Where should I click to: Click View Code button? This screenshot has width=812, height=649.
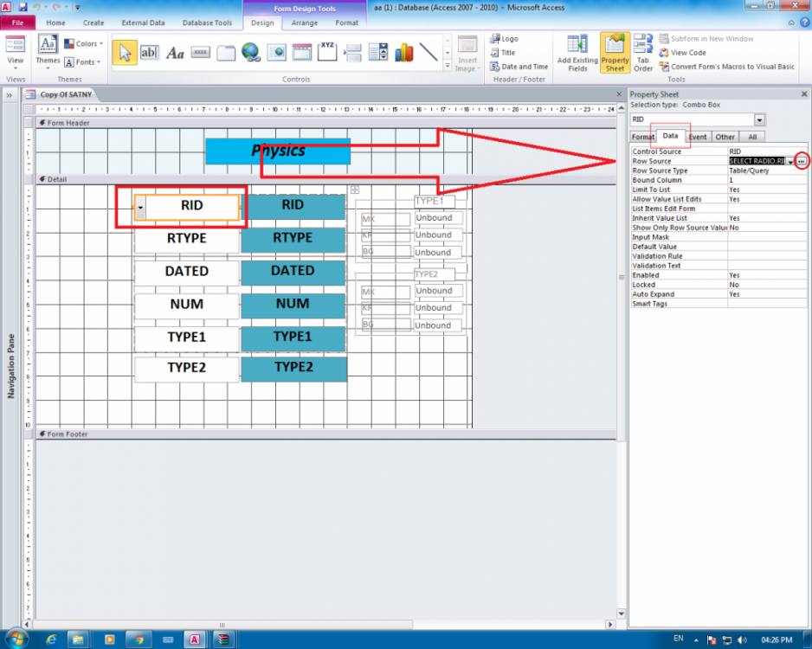[x=683, y=53]
